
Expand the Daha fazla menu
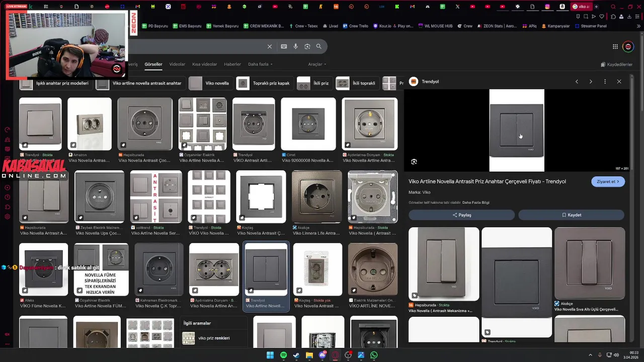[x=260, y=64]
